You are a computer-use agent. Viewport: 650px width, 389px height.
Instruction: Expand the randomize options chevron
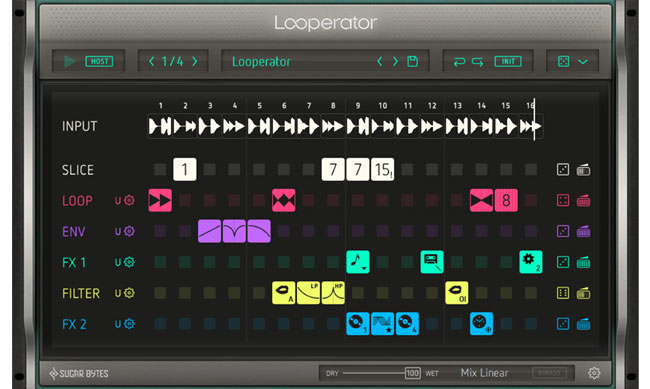(x=583, y=62)
